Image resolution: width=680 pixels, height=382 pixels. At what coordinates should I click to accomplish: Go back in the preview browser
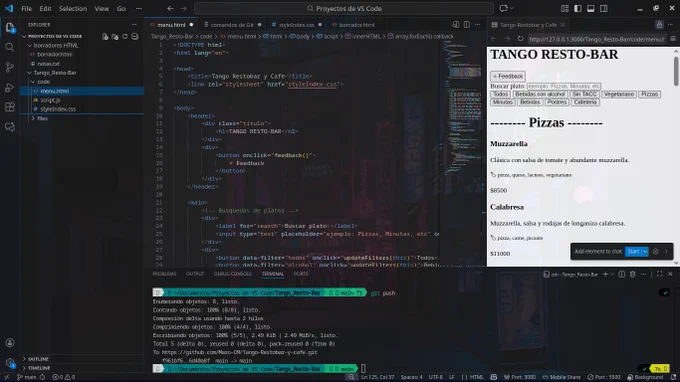click(x=494, y=39)
